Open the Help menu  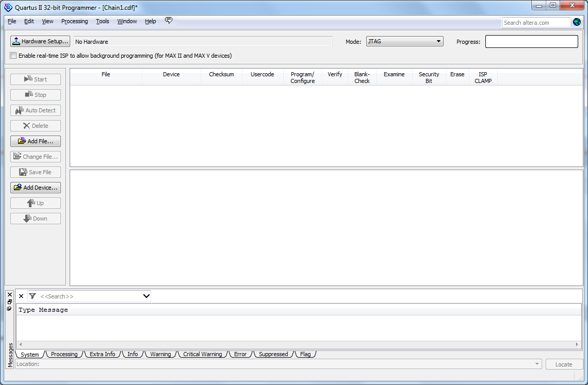point(151,21)
